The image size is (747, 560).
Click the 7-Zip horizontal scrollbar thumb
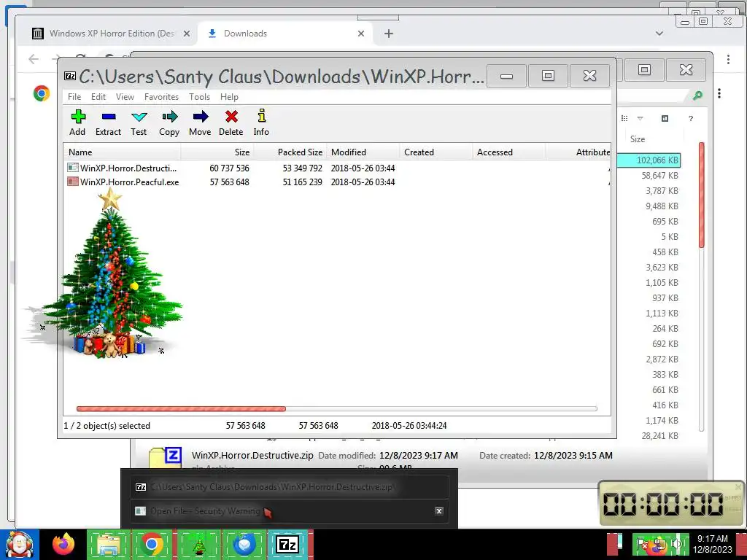[181, 408]
